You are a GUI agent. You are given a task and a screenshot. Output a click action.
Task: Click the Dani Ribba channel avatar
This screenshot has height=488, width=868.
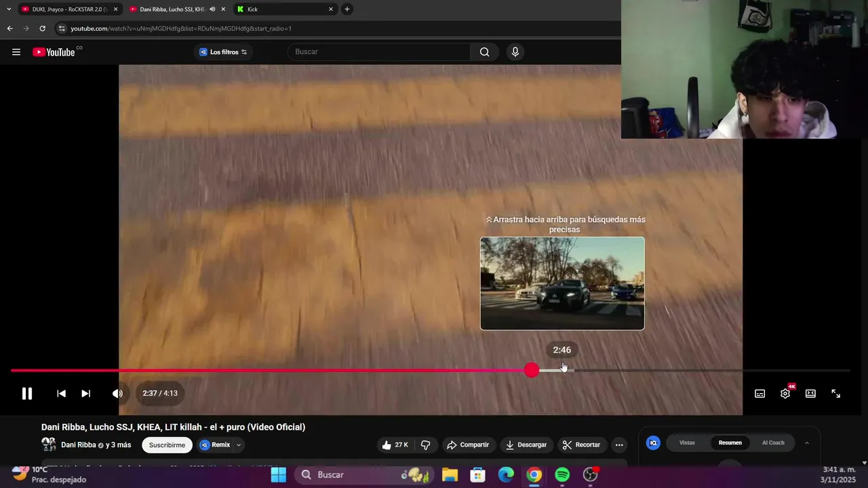[x=49, y=445]
